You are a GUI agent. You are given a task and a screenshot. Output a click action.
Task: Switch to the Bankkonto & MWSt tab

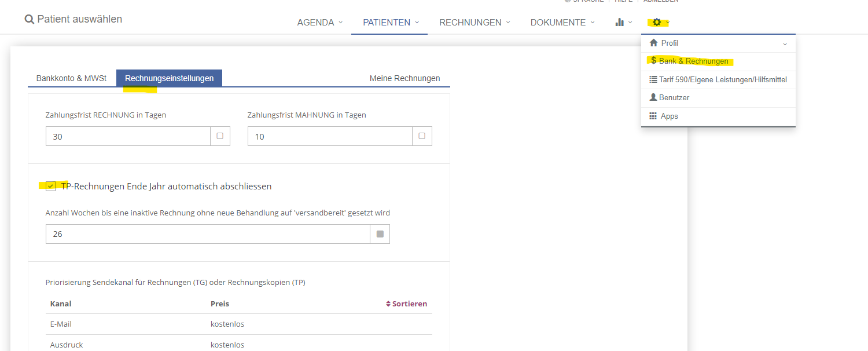[x=71, y=78]
